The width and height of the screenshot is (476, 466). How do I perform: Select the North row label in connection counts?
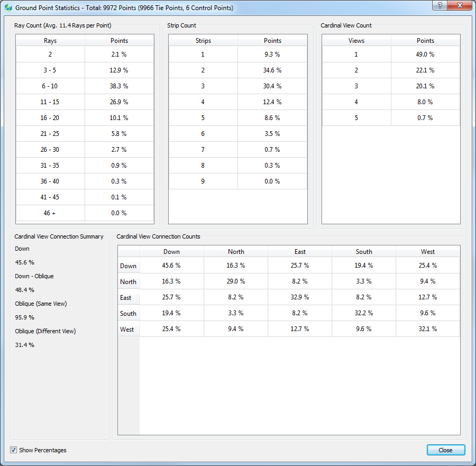(128, 281)
